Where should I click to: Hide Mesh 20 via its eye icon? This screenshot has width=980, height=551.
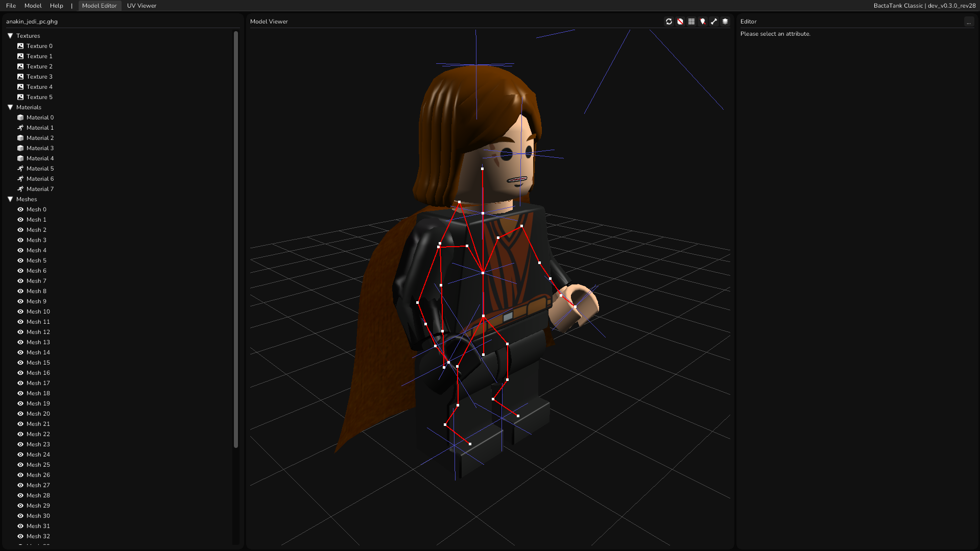pos(20,414)
